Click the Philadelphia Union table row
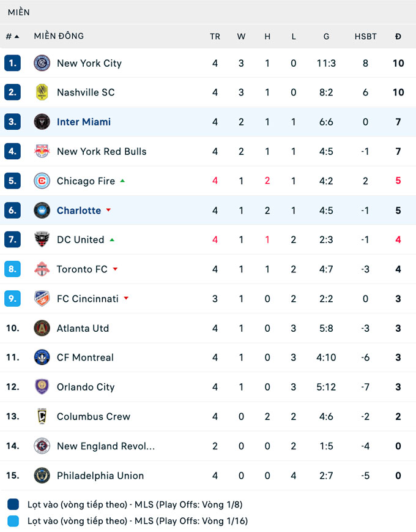This screenshot has width=416, height=532. coord(208,476)
